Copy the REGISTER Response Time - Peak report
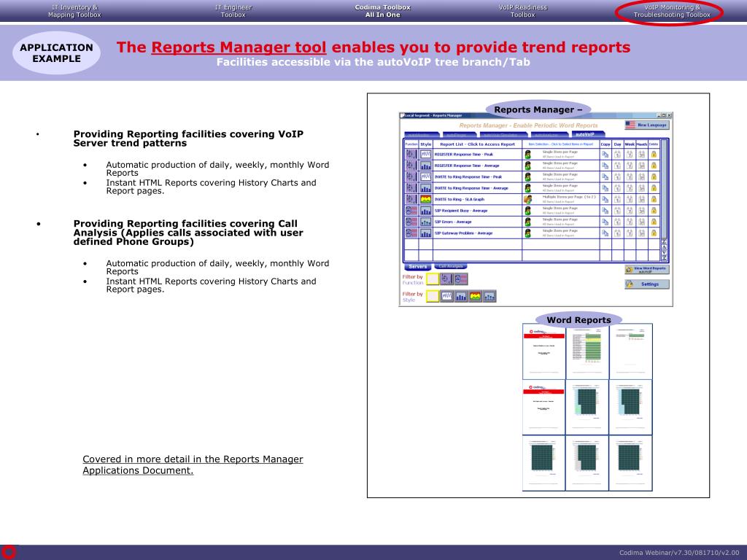Image resolution: width=747 pixels, height=560 pixels. [x=605, y=155]
